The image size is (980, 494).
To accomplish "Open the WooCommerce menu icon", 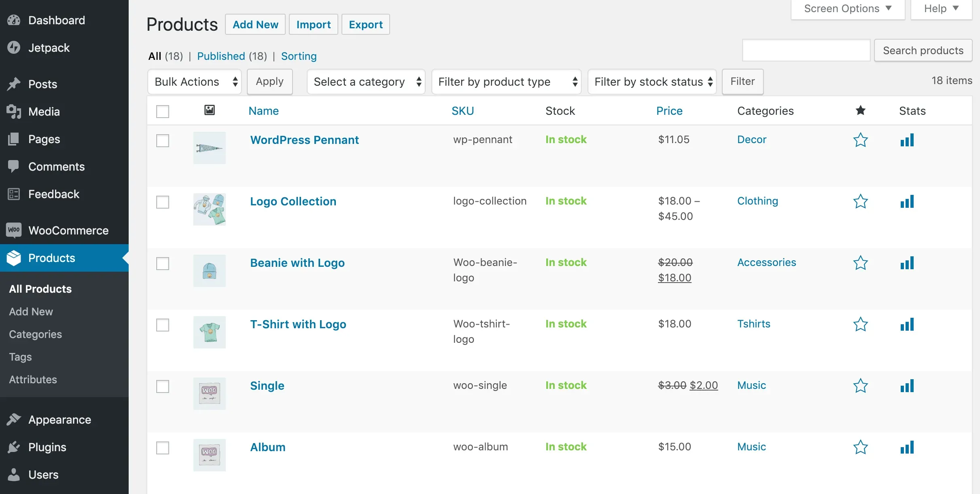I will tap(14, 230).
